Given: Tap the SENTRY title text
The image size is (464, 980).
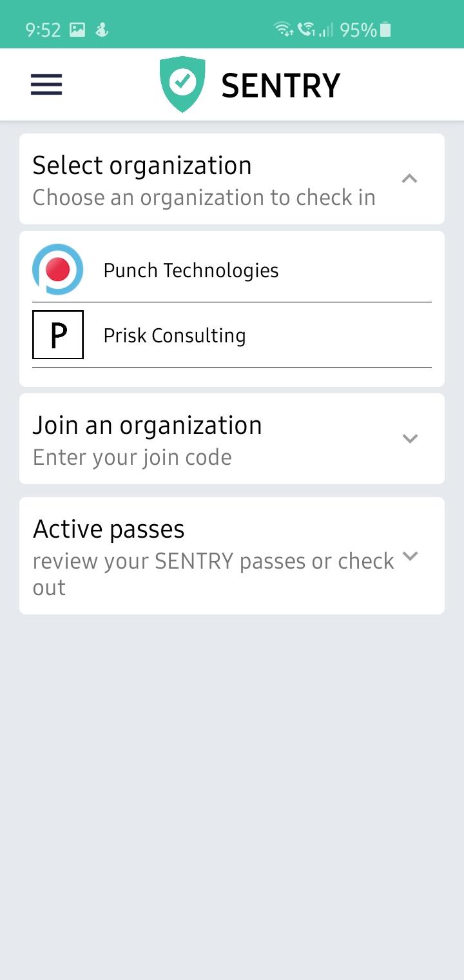Looking at the screenshot, I should pyautogui.click(x=281, y=86).
